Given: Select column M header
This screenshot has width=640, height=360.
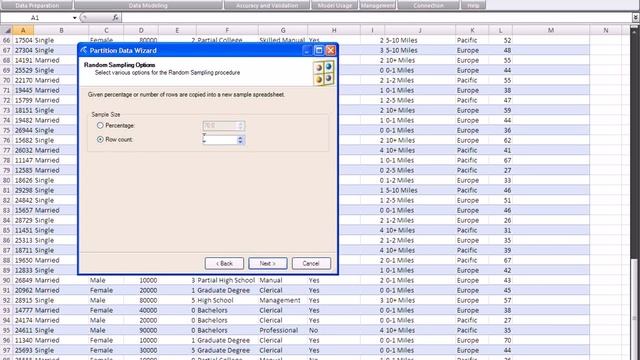Looking at the screenshot, I should [551, 30].
